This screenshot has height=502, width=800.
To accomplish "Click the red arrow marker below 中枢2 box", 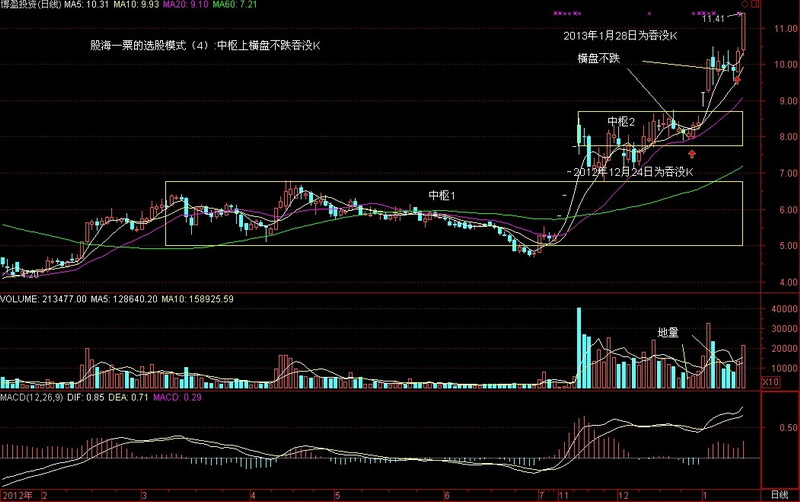I will click(x=692, y=154).
